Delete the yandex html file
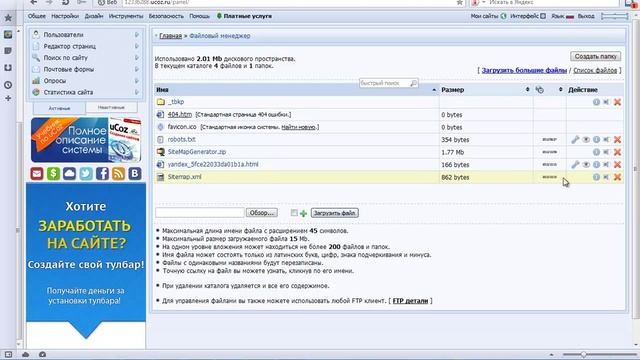Image resolution: width=640 pixels, height=360 pixels. tap(617, 164)
